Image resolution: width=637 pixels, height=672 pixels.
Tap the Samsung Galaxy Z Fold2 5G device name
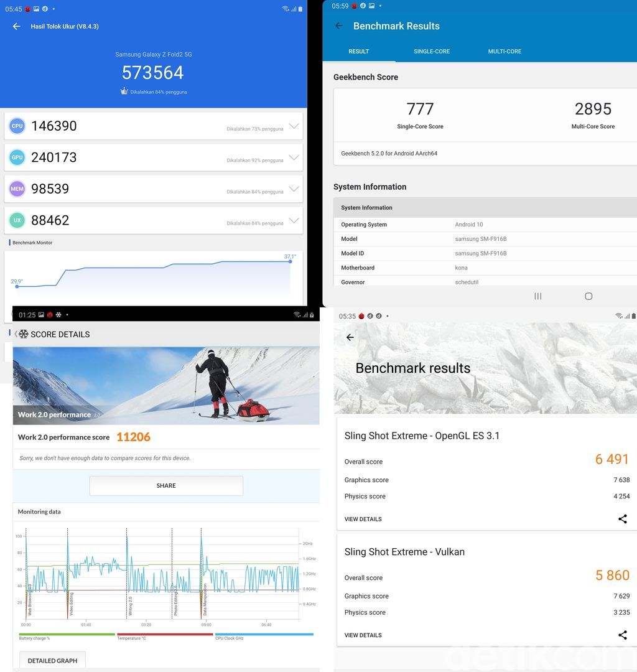click(x=154, y=54)
